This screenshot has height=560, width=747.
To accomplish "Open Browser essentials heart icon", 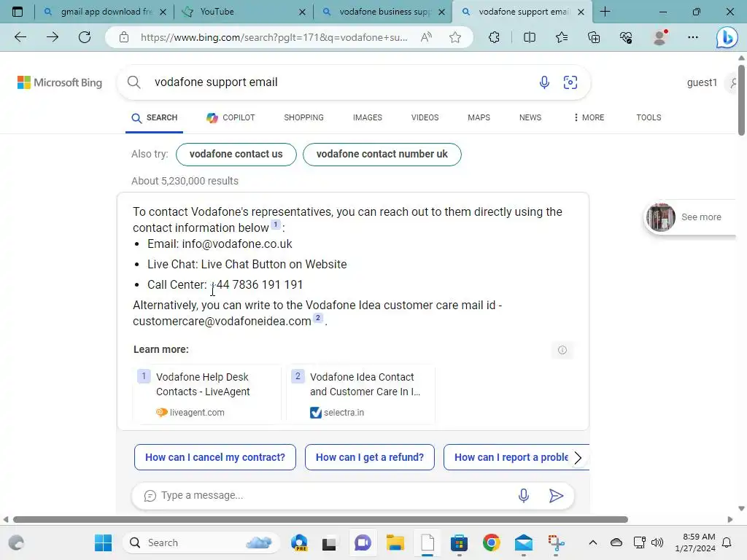I will (626, 37).
